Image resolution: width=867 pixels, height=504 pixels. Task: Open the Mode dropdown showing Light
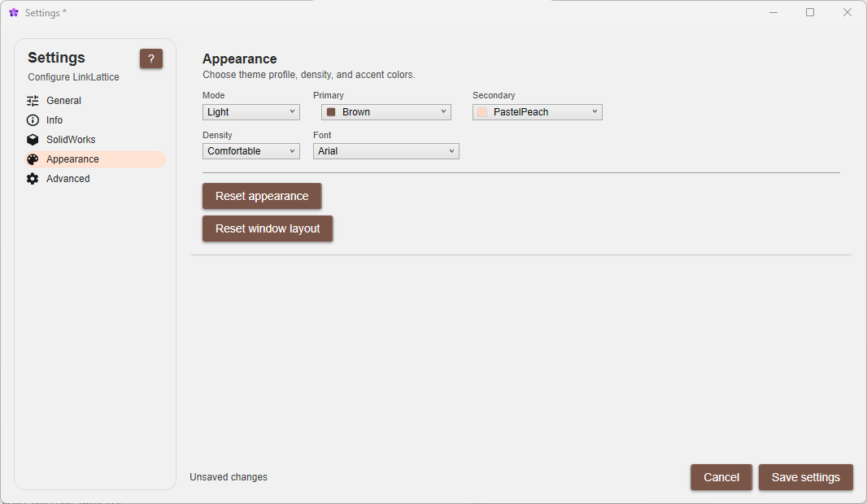pyautogui.click(x=251, y=111)
